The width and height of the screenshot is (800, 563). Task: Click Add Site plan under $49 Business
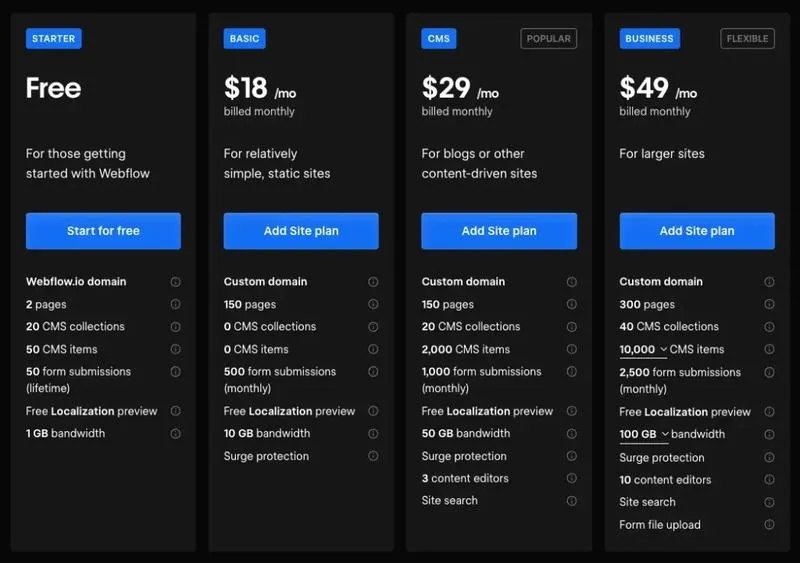(697, 231)
